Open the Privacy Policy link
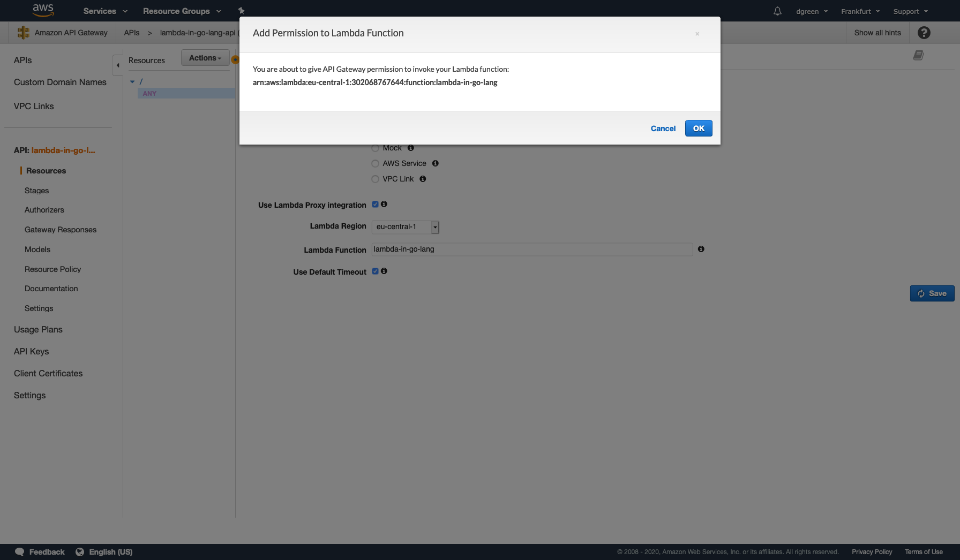Image resolution: width=960 pixels, height=560 pixels. 872,552
